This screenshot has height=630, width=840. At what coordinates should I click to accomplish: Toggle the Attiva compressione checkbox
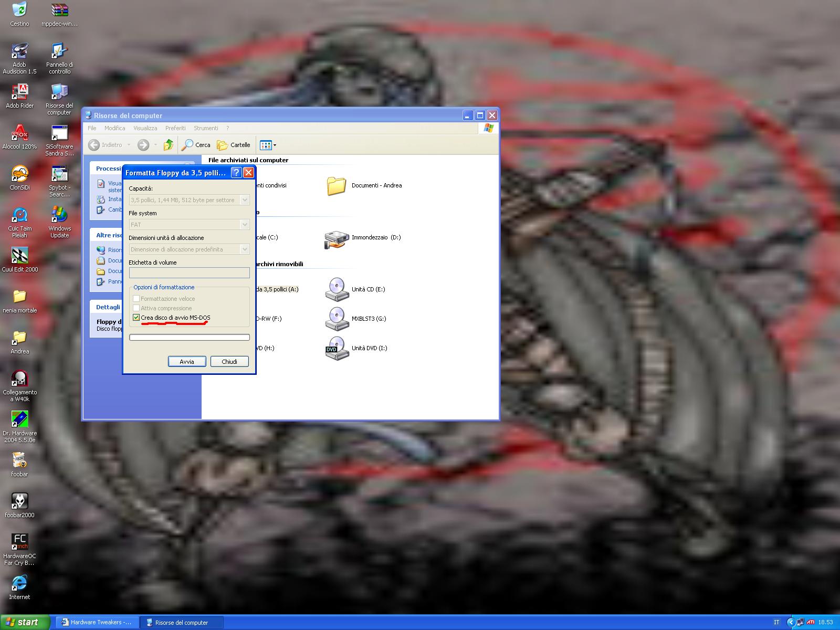click(136, 308)
